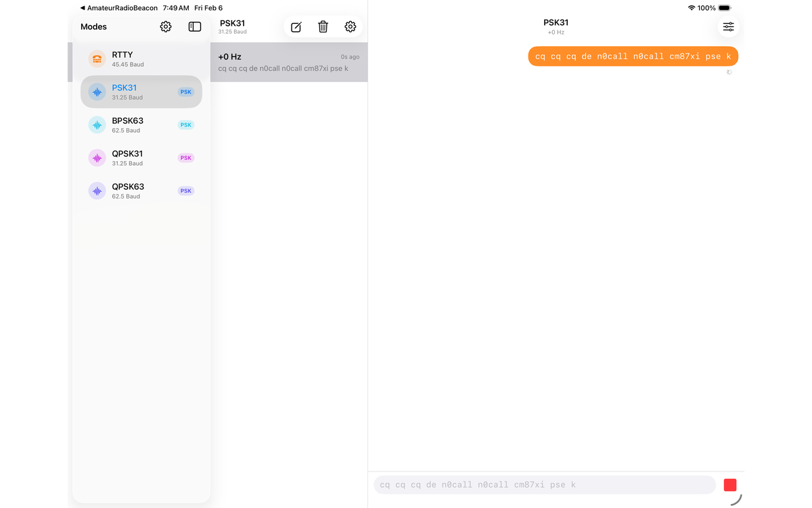Click the PSK badge on QPSK63
Viewport: 812px width, 508px height.
click(x=185, y=191)
